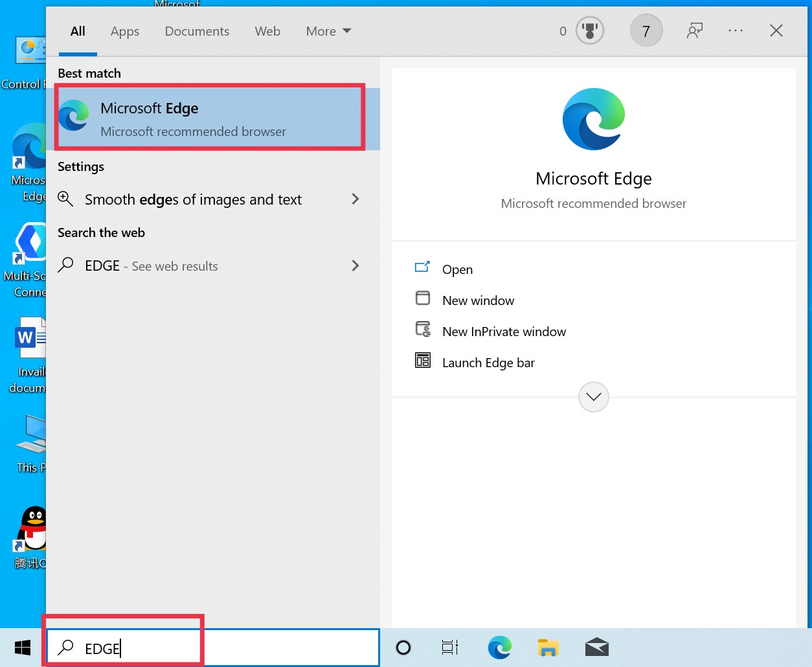The image size is (812, 667).
Task: Open the Mail app in taskbar
Action: pos(596,648)
